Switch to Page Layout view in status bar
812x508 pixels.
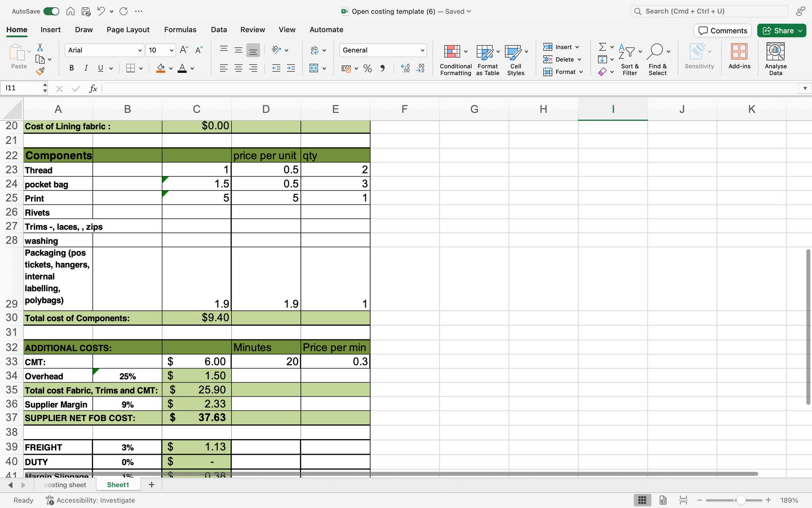click(x=663, y=500)
